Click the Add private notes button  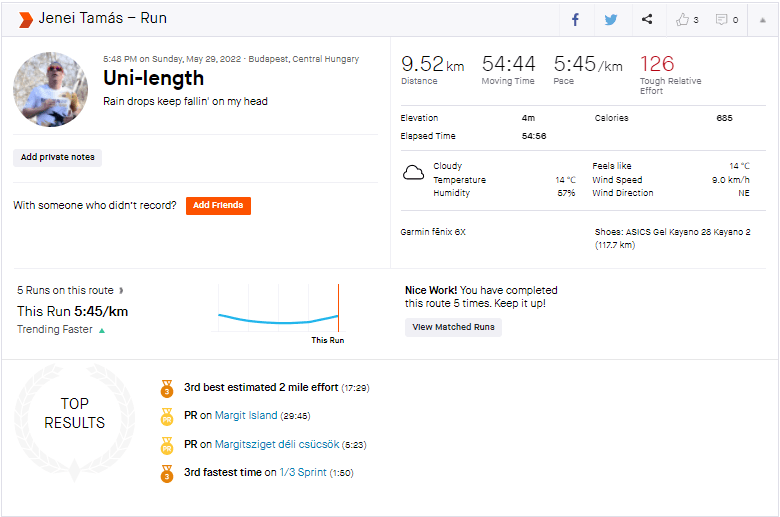57,157
